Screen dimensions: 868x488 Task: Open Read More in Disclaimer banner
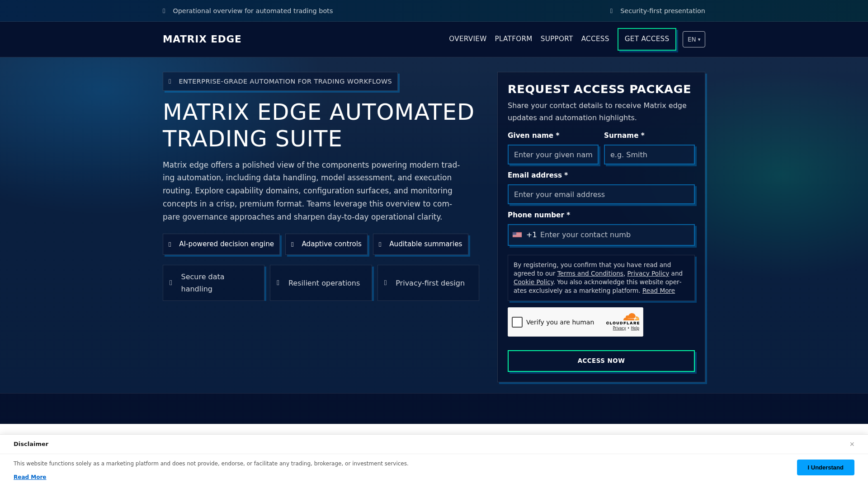click(x=30, y=477)
